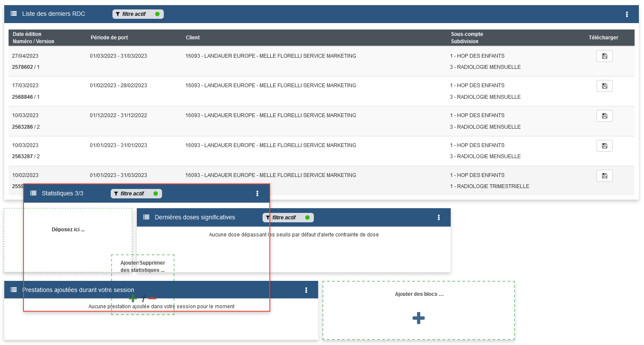The height and width of the screenshot is (345, 644).
Task: Toggle active filter on Statistiques 3/3 panel
Action: click(136, 194)
